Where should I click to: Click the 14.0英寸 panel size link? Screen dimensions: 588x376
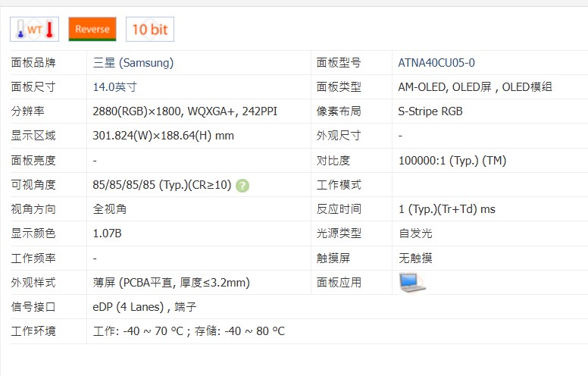114,87
